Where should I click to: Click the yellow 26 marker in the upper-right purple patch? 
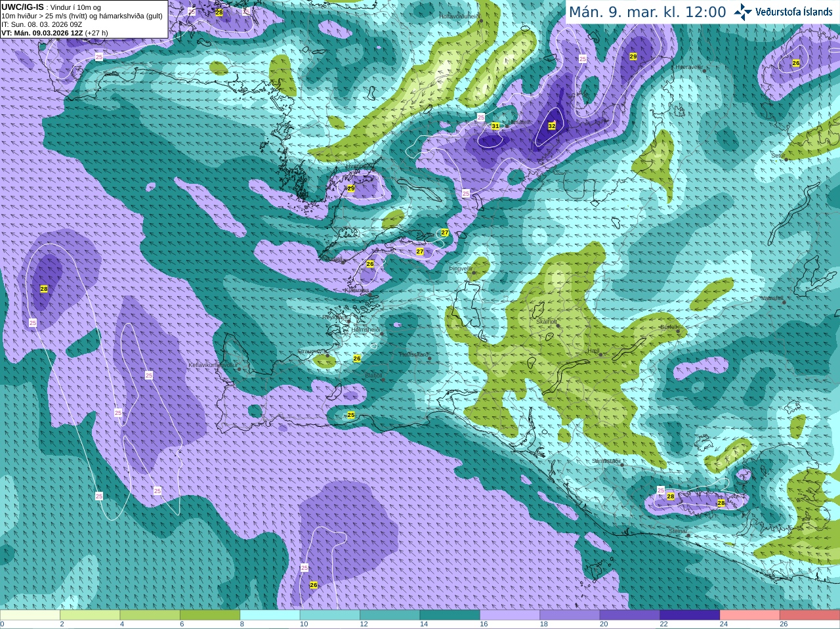[796, 63]
